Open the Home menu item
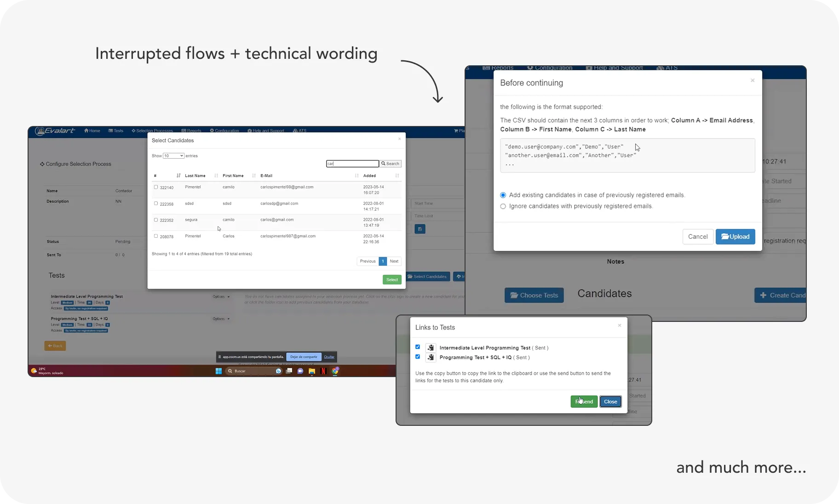The width and height of the screenshot is (839, 504). coord(92,131)
